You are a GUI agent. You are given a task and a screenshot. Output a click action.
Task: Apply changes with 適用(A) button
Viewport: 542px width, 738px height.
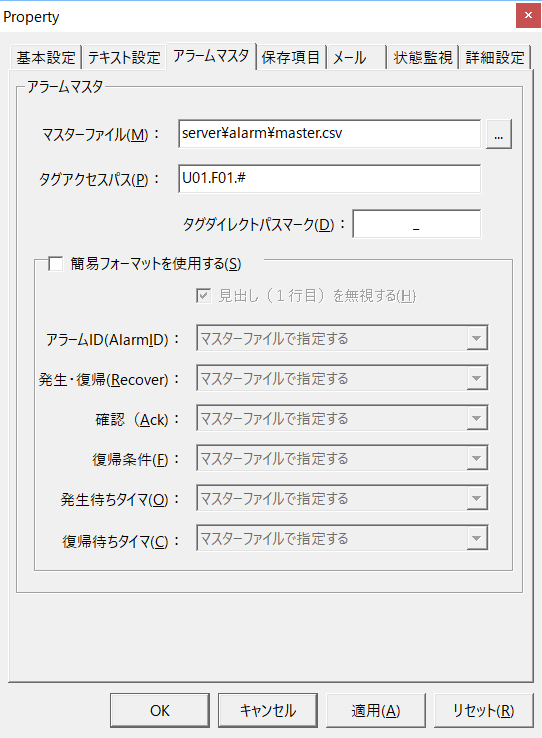click(x=375, y=710)
